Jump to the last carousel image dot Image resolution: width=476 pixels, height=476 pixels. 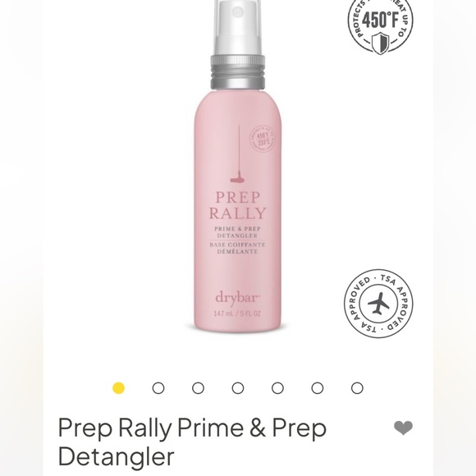[357, 388]
